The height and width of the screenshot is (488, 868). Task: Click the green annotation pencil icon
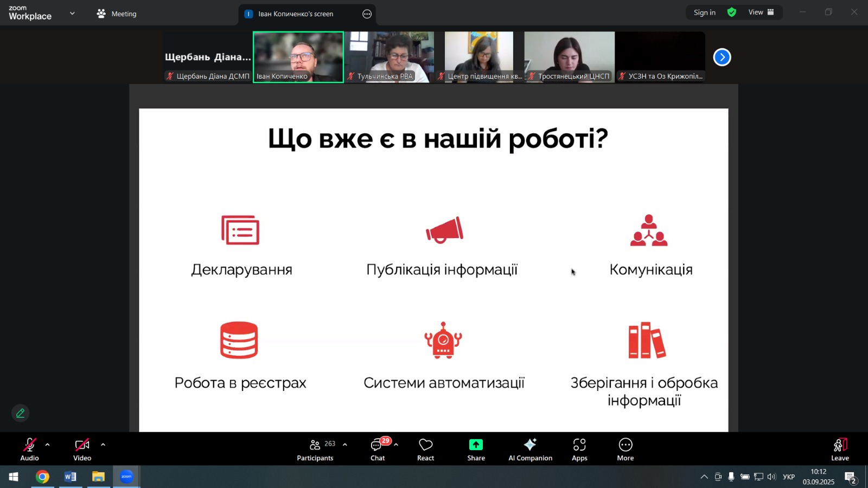(21, 413)
